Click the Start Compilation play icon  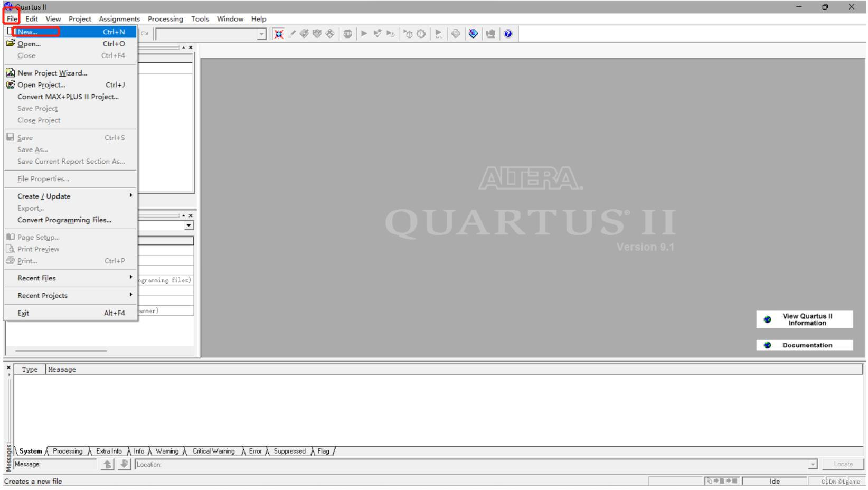coord(364,34)
